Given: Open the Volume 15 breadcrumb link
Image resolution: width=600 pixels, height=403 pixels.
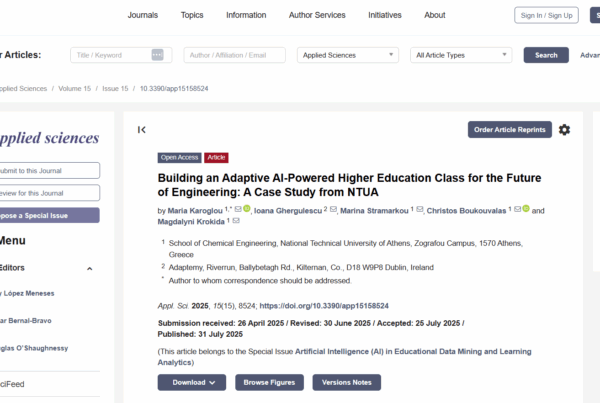Looking at the screenshot, I should (x=75, y=88).
